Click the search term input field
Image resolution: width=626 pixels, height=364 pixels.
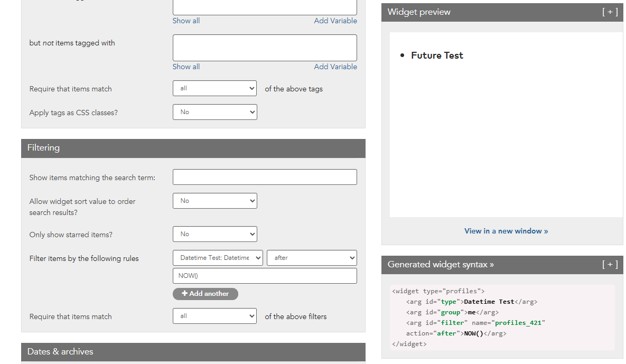coord(265,177)
